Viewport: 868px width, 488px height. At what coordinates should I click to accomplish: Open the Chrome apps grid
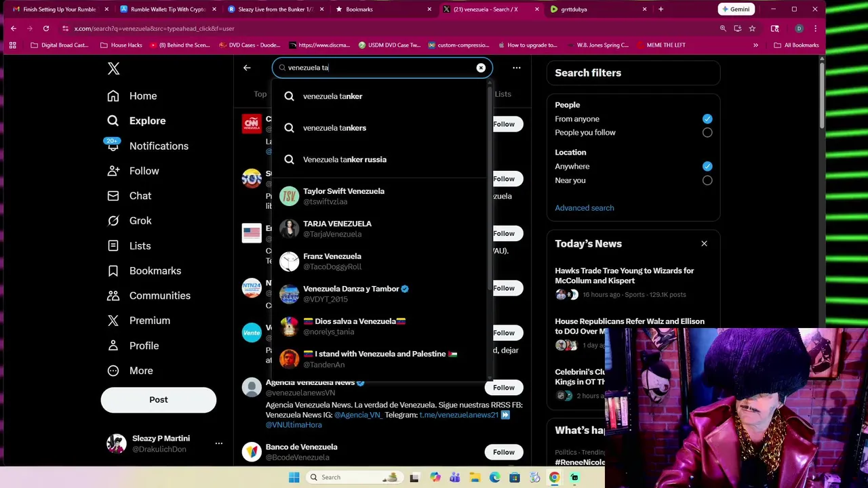[x=12, y=45]
